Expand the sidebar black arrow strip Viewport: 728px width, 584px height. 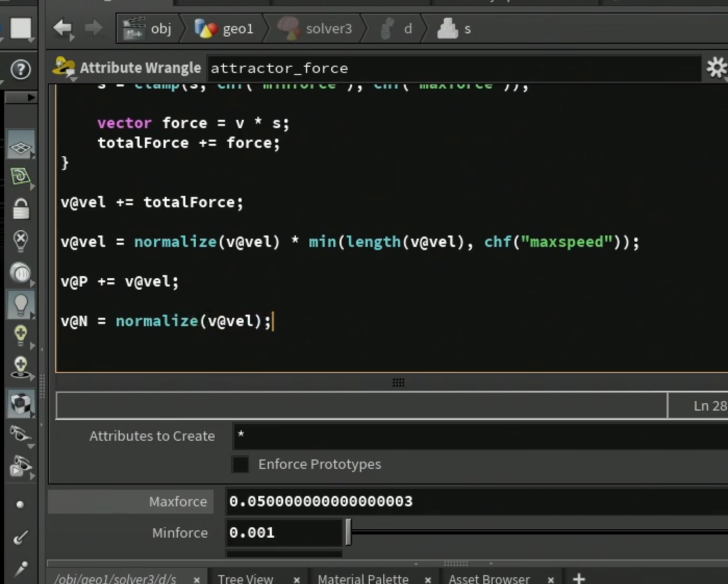point(21,97)
